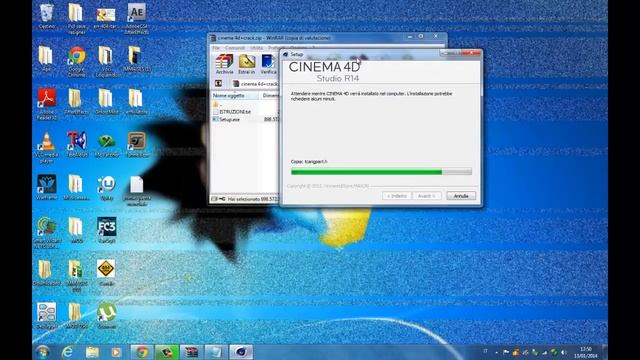Click the Estrai in icon in WinRAR
This screenshot has width=640, height=360.
247,64
